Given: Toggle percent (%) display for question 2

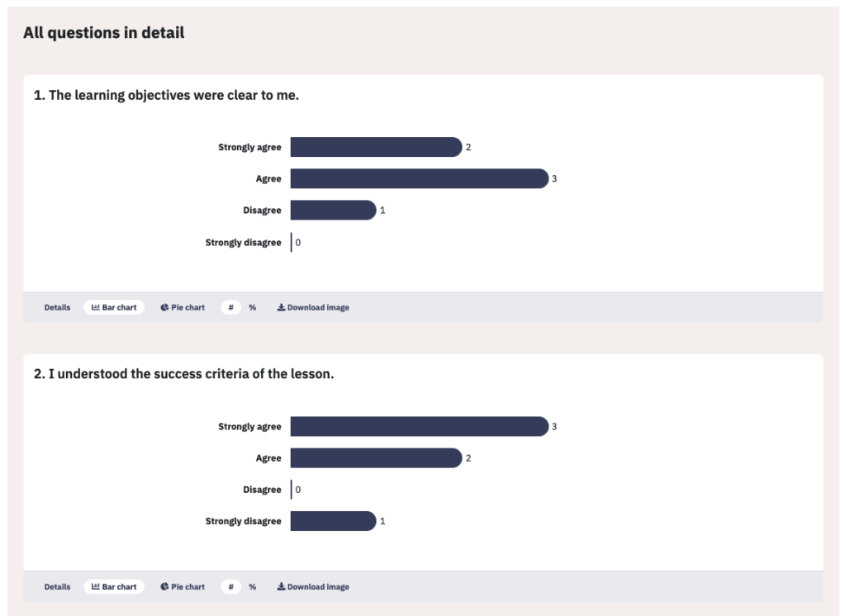Looking at the screenshot, I should tap(253, 587).
